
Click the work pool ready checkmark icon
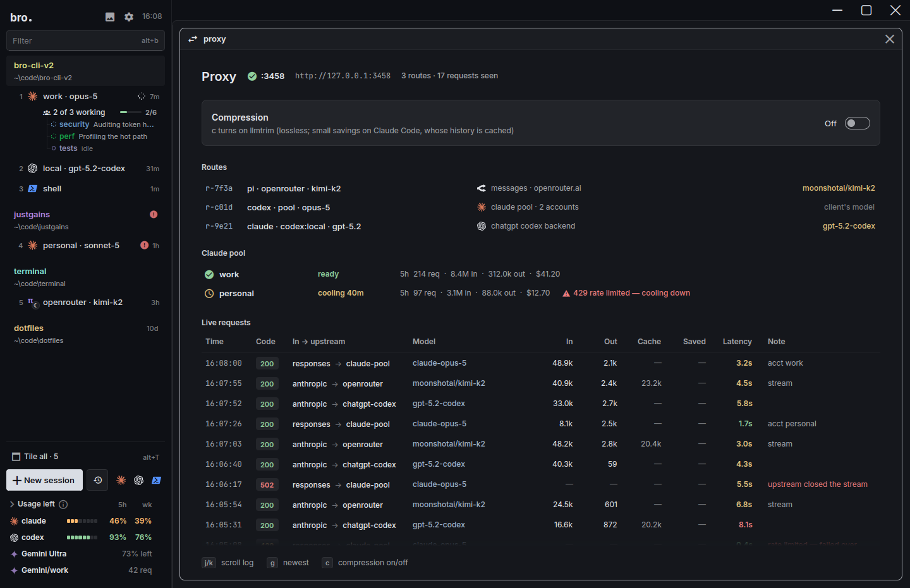(209, 275)
